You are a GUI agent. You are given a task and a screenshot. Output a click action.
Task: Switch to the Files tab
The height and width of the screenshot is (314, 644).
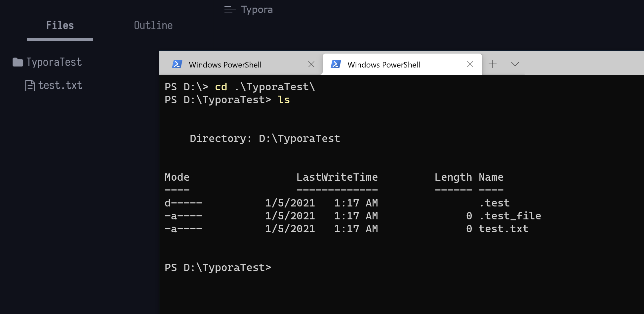point(60,25)
